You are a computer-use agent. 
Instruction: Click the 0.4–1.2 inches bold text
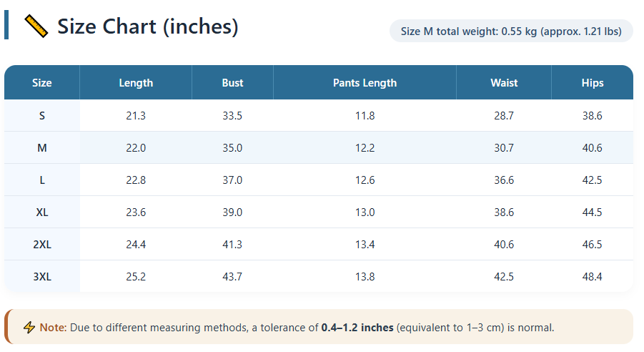pos(357,328)
